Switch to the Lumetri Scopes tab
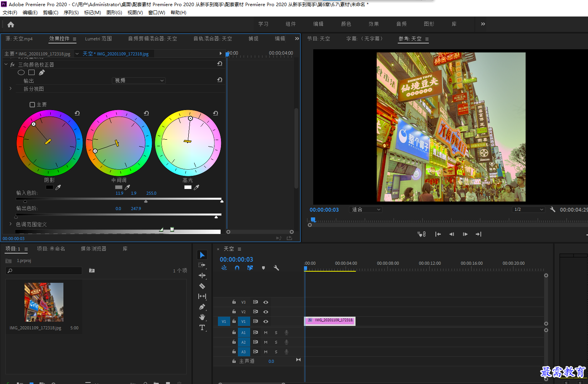Screen dimensions: 588x384 (98, 38)
